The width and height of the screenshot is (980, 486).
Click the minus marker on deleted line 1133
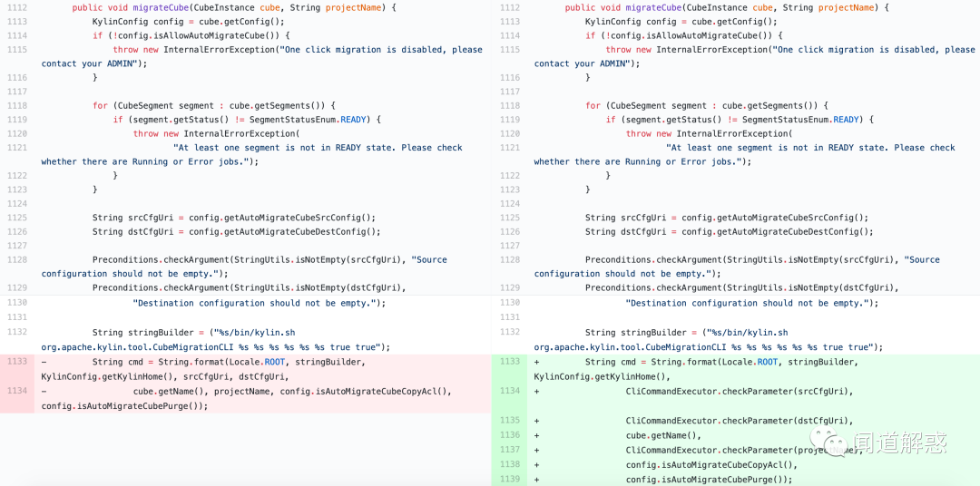44,363
